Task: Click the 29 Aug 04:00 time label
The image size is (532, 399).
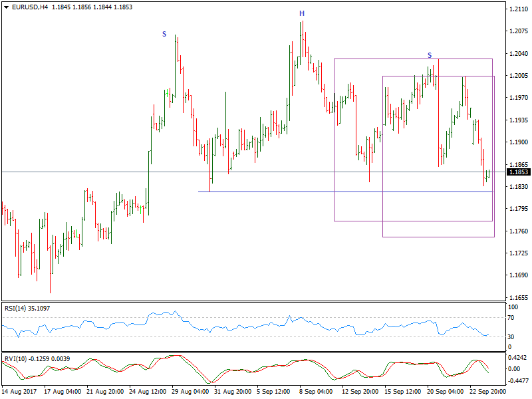Action: (x=190, y=392)
